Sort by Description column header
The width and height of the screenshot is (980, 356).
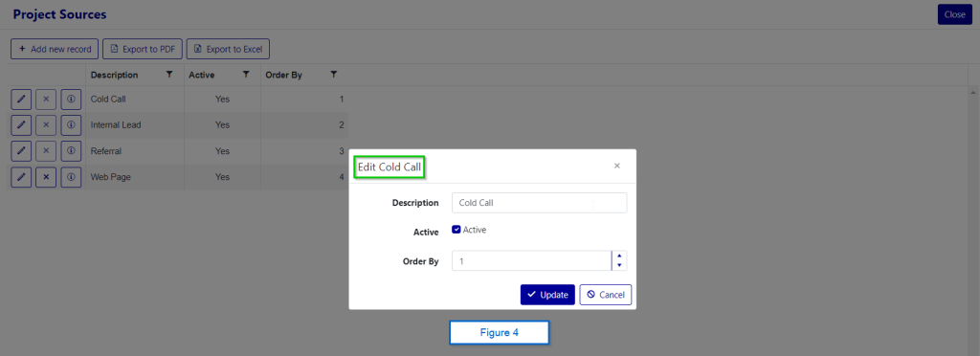tap(115, 75)
